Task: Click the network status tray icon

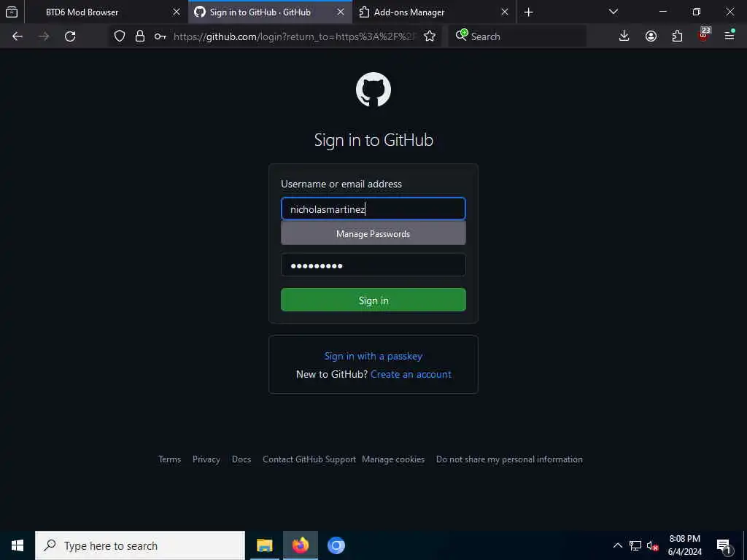Action: [x=635, y=545]
